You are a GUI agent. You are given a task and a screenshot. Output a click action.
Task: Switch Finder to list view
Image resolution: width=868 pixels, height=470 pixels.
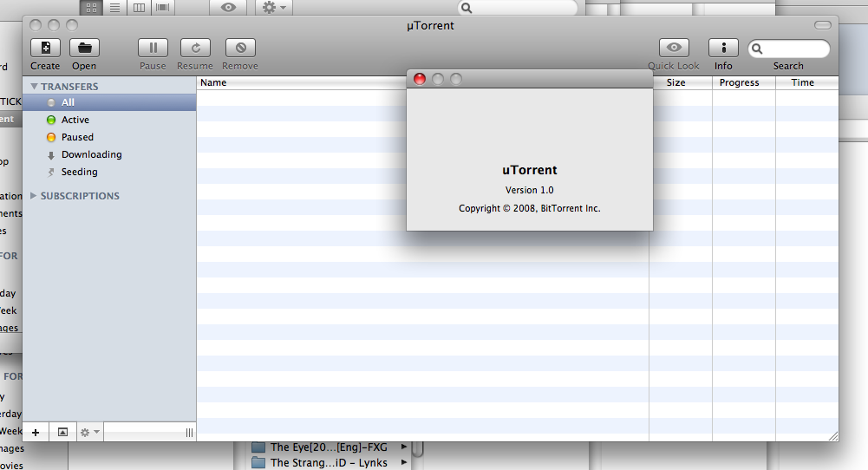pyautogui.click(x=114, y=8)
